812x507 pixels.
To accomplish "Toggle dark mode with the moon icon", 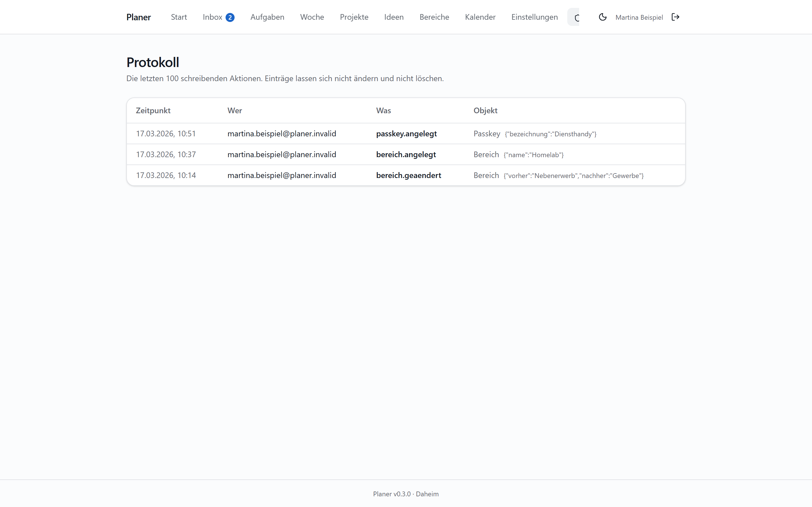I will click(x=603, y=17).
